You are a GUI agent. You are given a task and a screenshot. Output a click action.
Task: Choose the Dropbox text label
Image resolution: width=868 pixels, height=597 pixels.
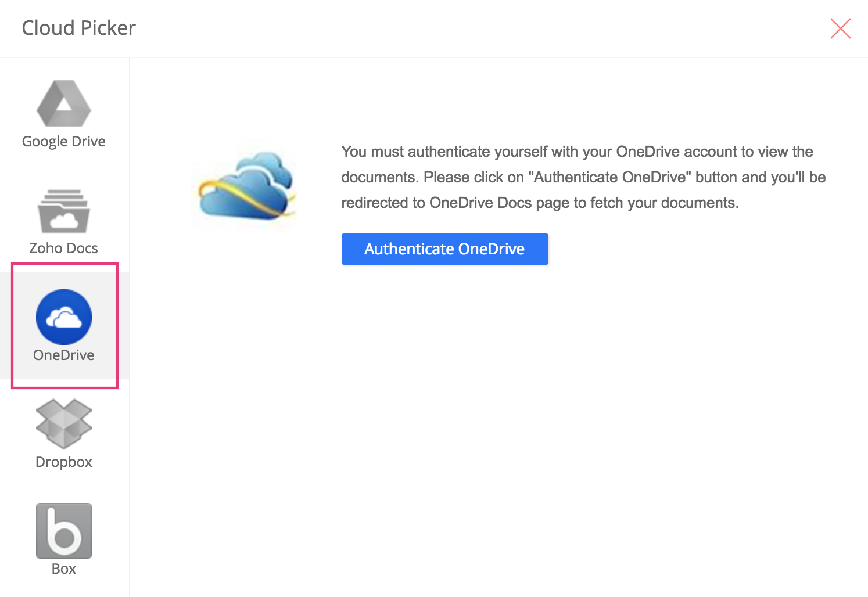pos(64,462)
